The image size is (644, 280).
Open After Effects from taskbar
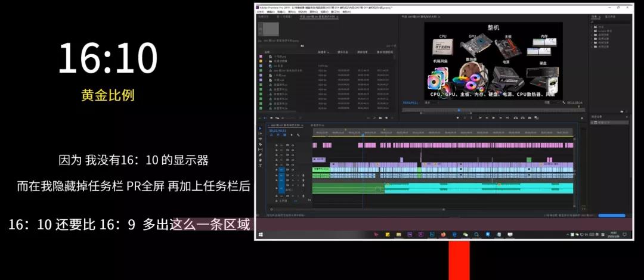[410, 235]
